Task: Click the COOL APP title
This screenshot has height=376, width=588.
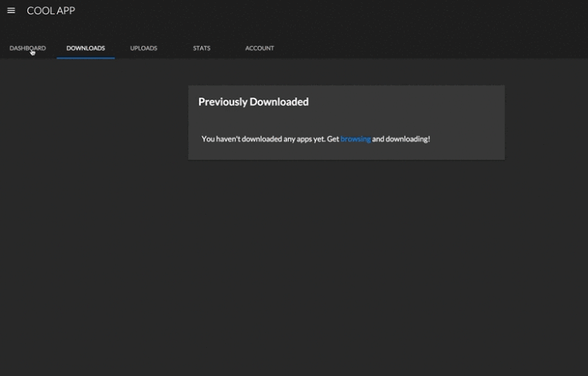Action: [51, 11]
